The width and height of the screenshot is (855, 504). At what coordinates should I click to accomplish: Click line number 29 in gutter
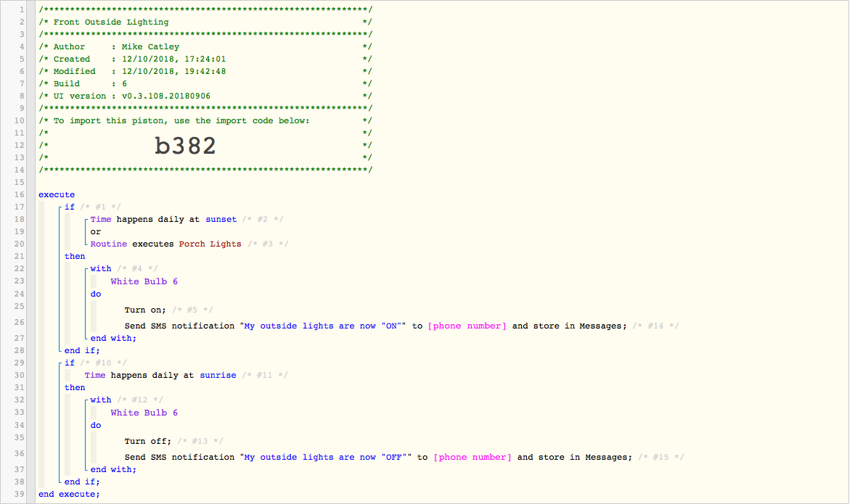coord(19,363)
